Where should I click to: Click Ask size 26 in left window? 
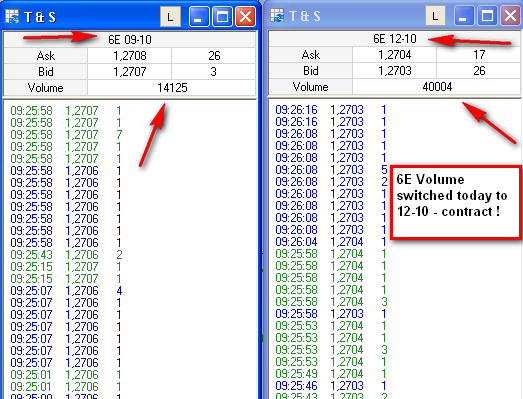(x=214, y=56)
